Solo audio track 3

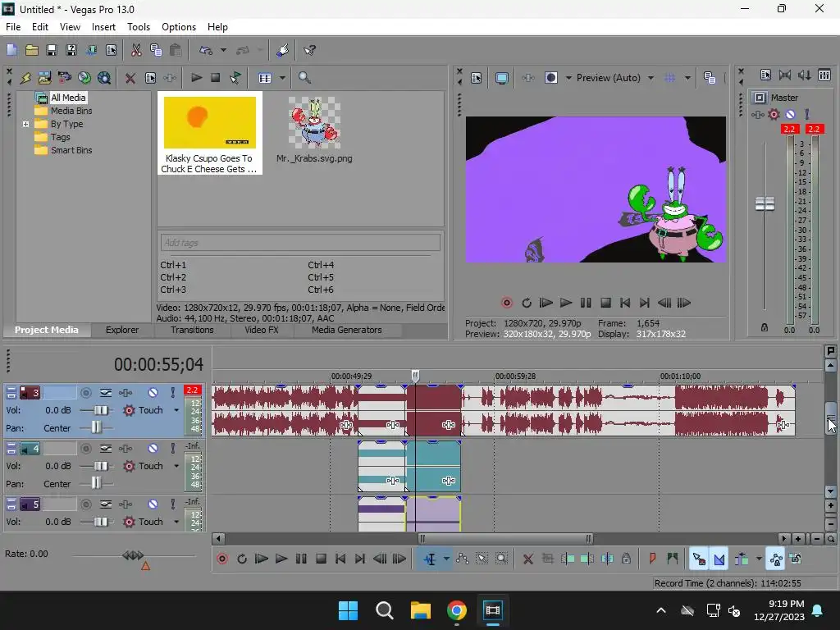172,393
